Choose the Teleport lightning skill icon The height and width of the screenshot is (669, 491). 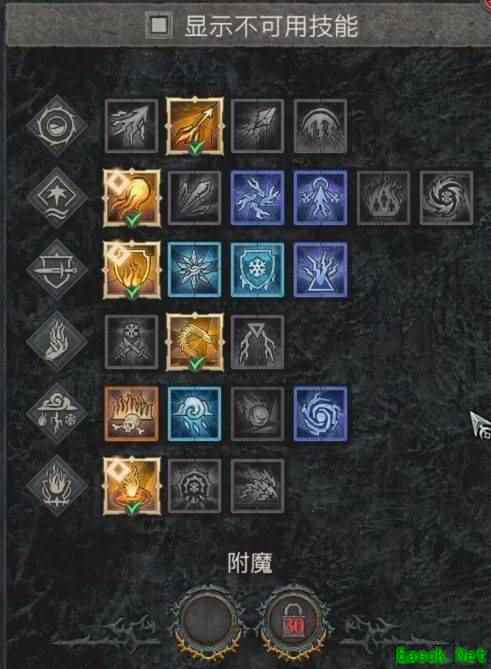[320, 270]
